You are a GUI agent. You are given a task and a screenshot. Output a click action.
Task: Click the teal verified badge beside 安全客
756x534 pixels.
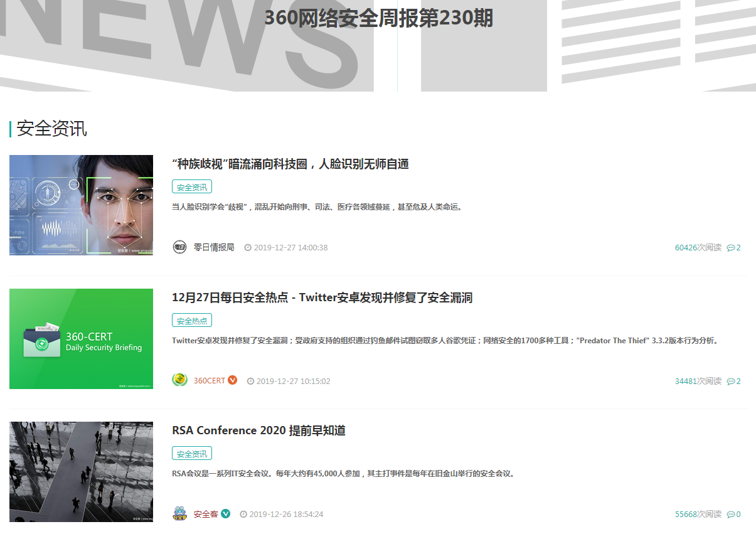click(226, 514)
